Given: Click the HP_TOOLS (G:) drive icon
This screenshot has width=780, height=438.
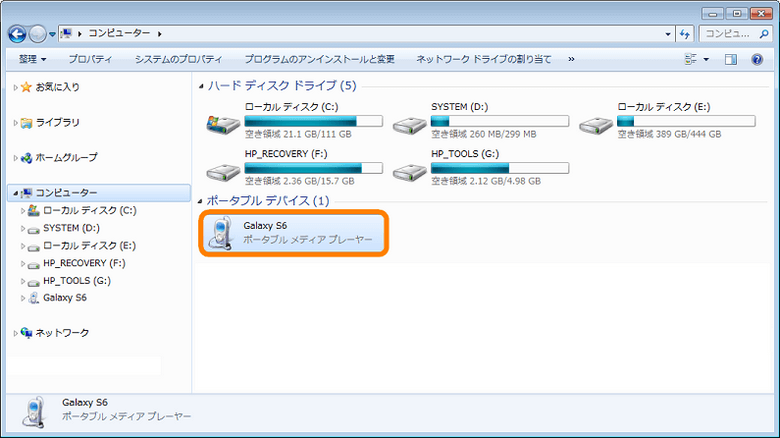Looking at the screenshot, I should (409, 172).
